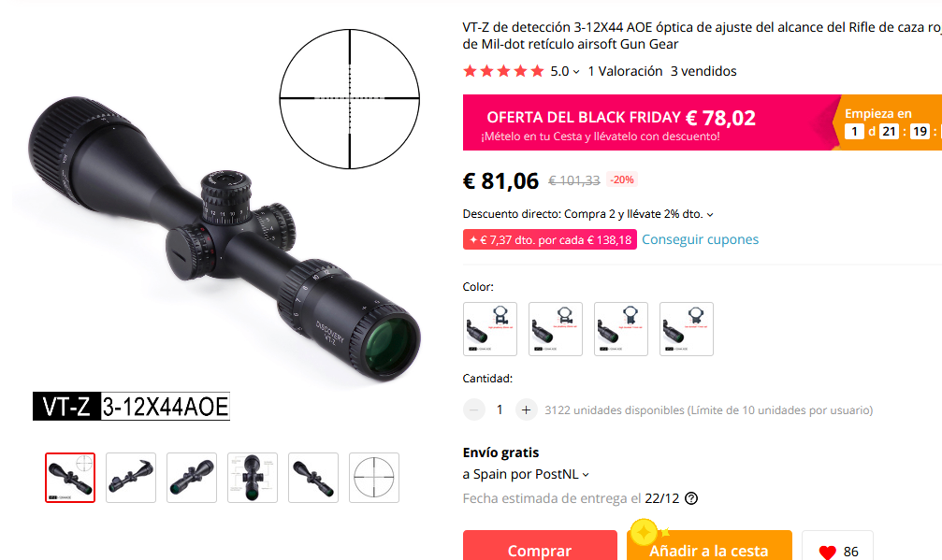Viewport: 942px width, 560px height.
Task: Select the second color variant option
Action: coord(556,329)
